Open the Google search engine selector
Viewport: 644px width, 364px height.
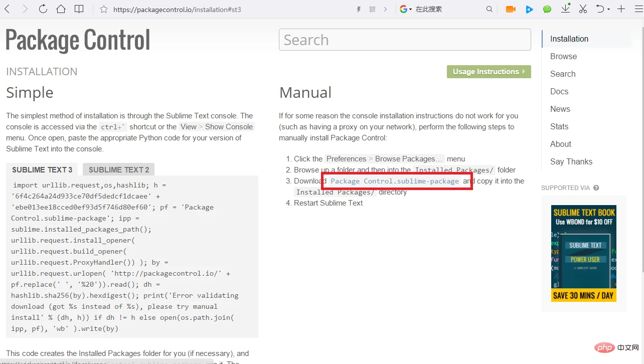[x=406, y=10]
